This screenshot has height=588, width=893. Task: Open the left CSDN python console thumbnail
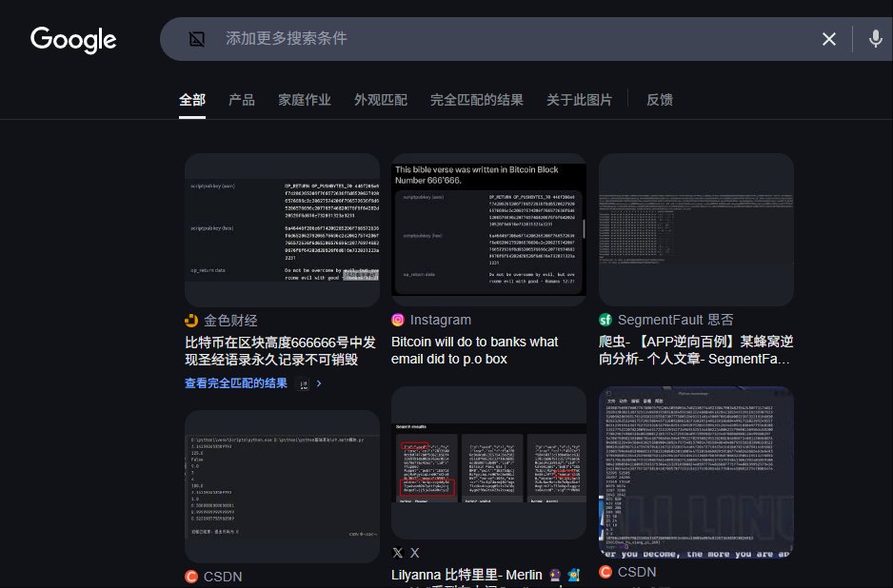pos(283,487)
